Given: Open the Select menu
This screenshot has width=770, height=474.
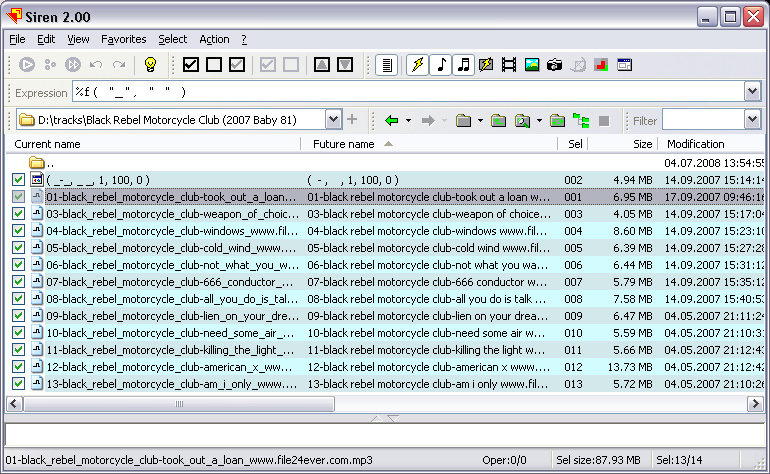Looking at the screenshot, I should pyautogui.click(x=172, y=39).
